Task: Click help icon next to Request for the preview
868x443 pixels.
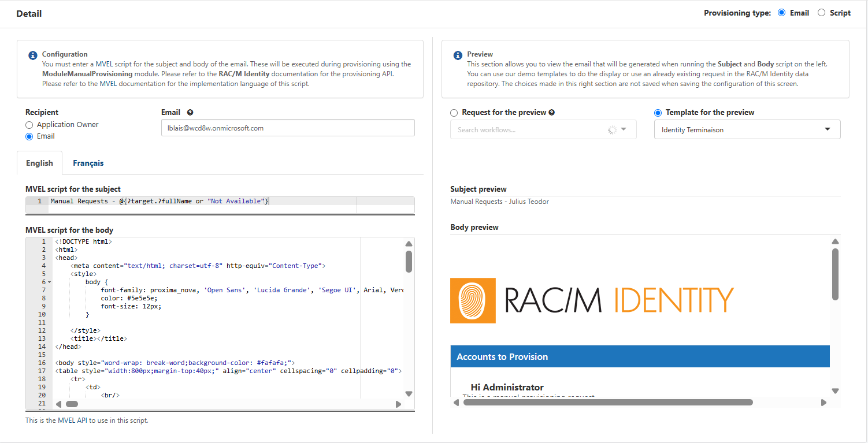Action: pos(551,113)
